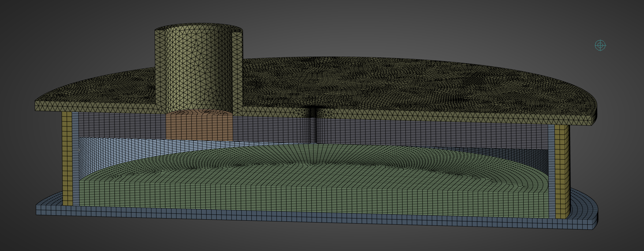Select the yellow left side wall section
The height and width of the screenshot is (251, 644).
coord(67,158)
